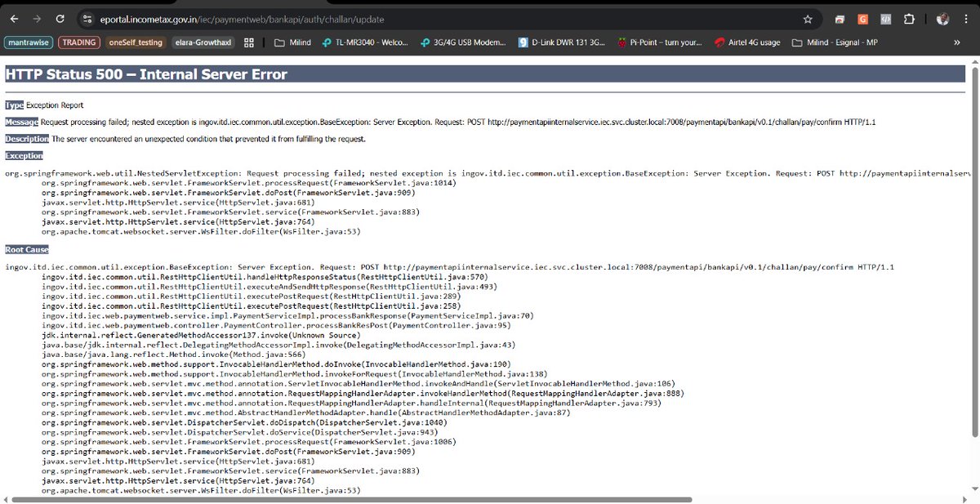980x504 pixels.
Task: Click the PaymentController.processBankResPost line
Action: [277, 325]
